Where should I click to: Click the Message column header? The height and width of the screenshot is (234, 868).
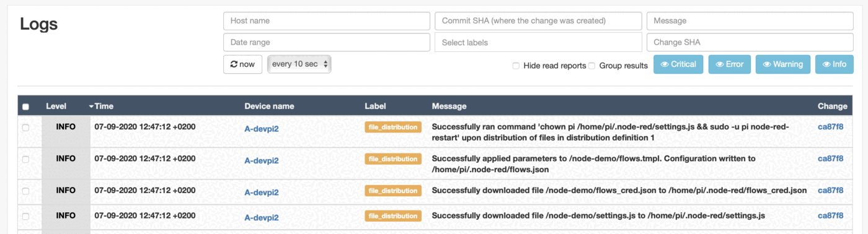click(x=449, y=106)
